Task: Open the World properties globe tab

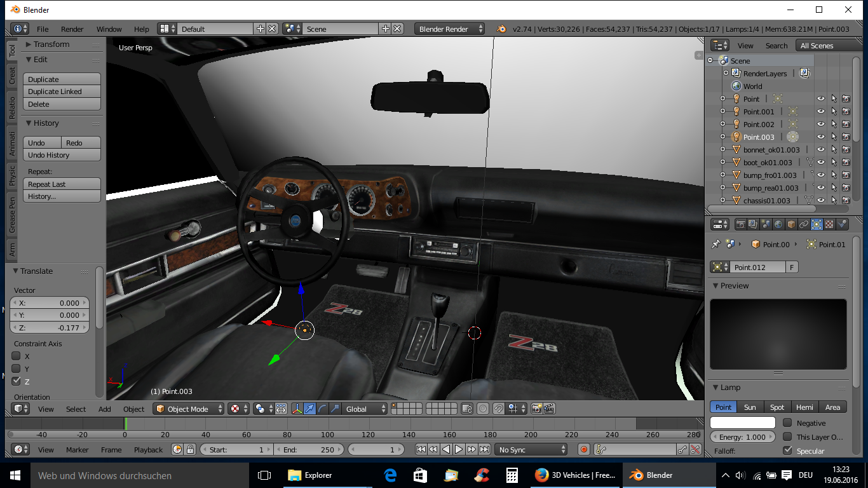Action: point(778,224)
